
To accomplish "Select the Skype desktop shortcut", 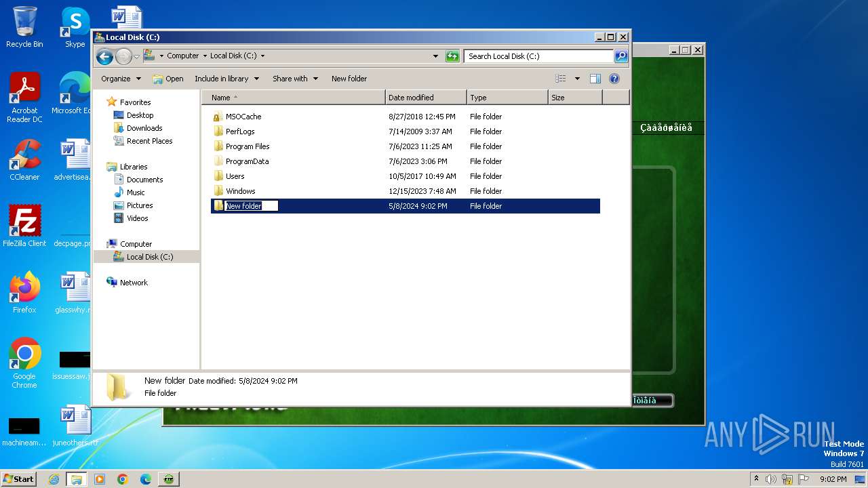I will coord(75,27).
